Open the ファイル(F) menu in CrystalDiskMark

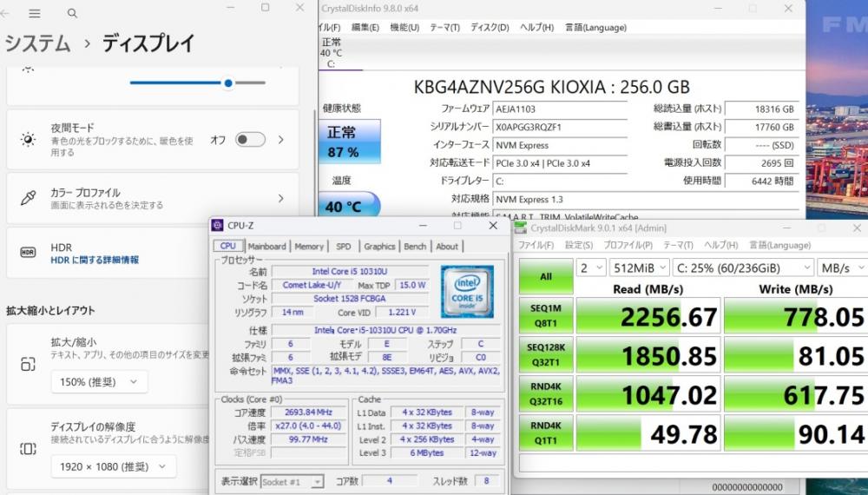click(x=536, y=245)
